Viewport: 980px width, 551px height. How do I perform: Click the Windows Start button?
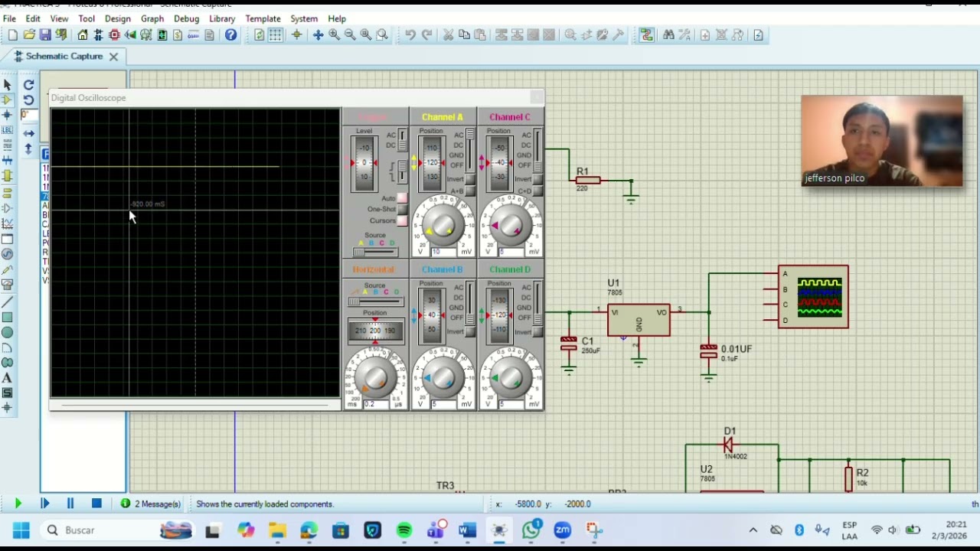21,530
